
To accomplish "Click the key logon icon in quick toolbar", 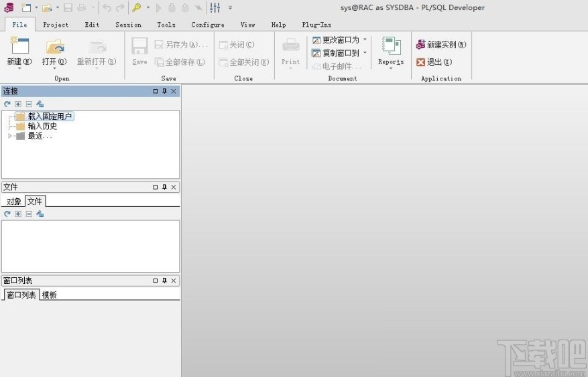I will pyautogui.click(x=137, y=8).
